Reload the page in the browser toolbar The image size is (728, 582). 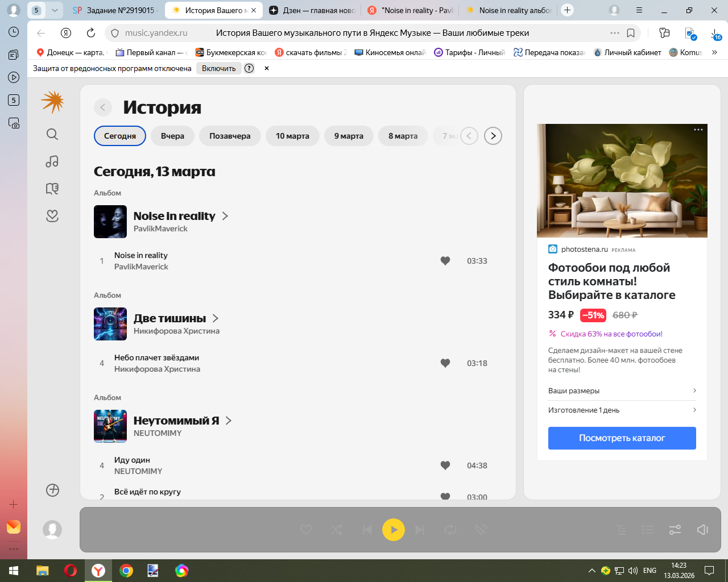click(x=91, y=33)
